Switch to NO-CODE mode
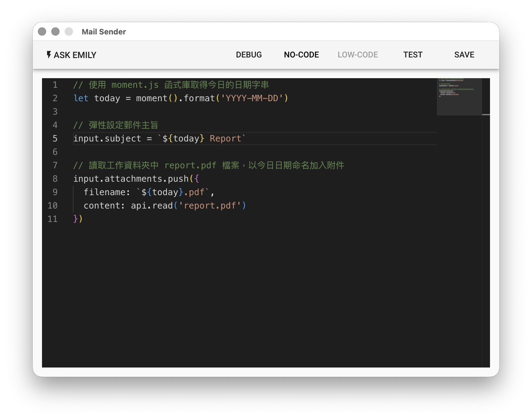The height and width of the screenshot is (420, 532). click(301, 55)
